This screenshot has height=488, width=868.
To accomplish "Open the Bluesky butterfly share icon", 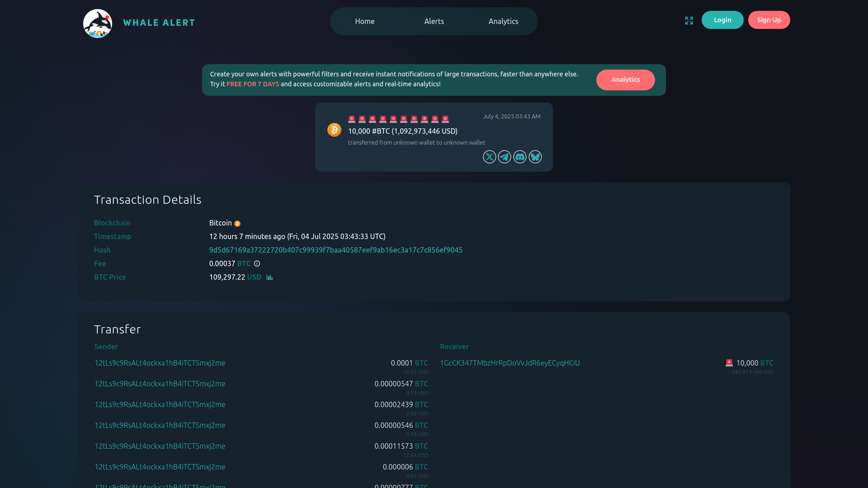I will tap(535, 157).
